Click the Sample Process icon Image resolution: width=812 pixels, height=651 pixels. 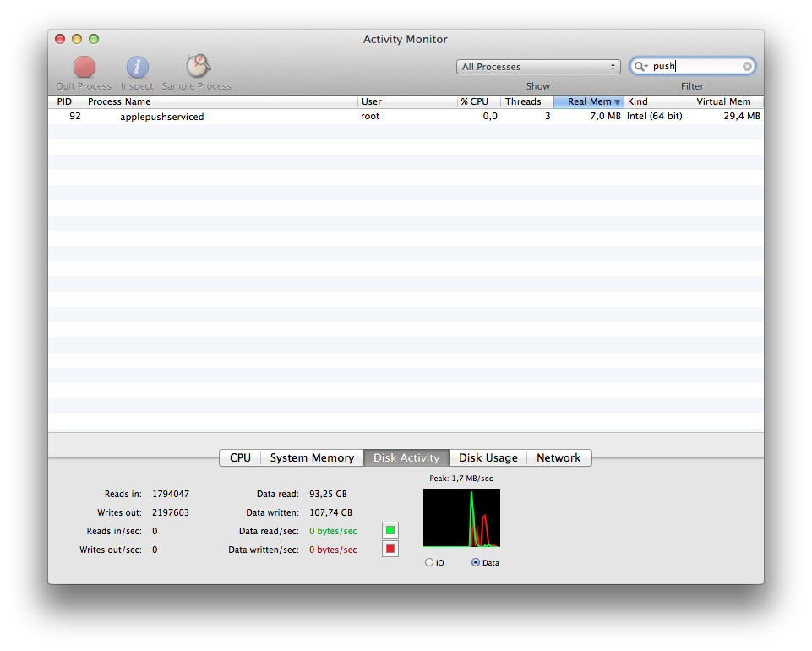pyautogui.click(x=198, y=66)
